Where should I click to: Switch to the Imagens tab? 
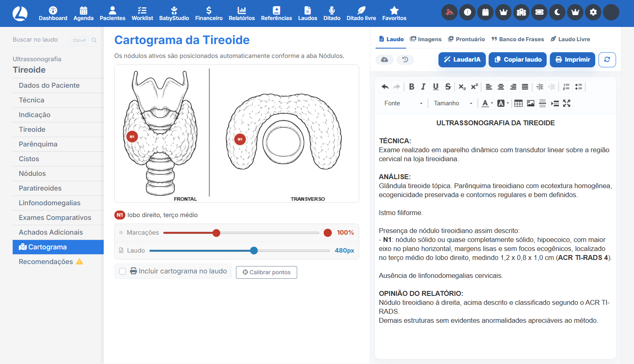pyautogui.click(x=426, y=39)
